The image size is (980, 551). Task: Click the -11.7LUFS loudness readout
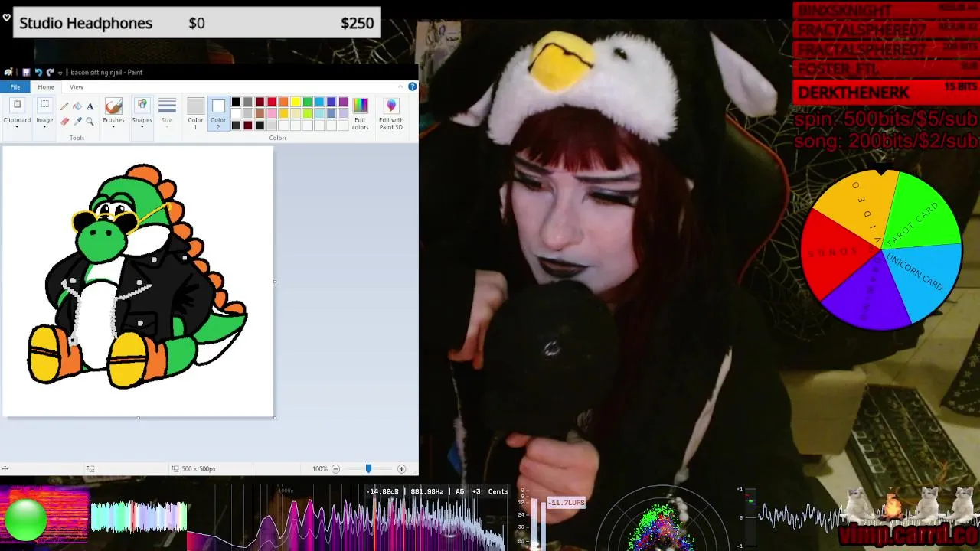click(567, 503)
